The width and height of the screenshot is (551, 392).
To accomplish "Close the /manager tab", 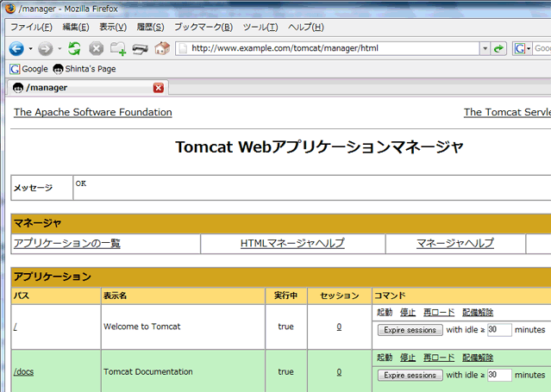I will pos(158,88).
